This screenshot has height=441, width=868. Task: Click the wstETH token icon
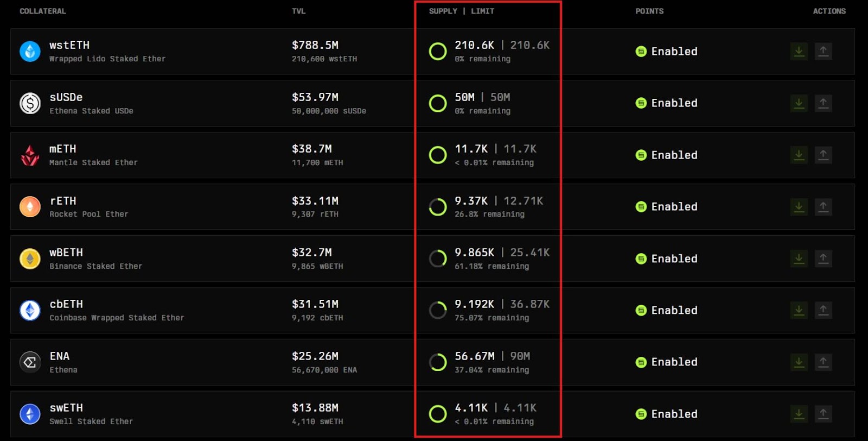pyautogui.click(x=30, y=52)
